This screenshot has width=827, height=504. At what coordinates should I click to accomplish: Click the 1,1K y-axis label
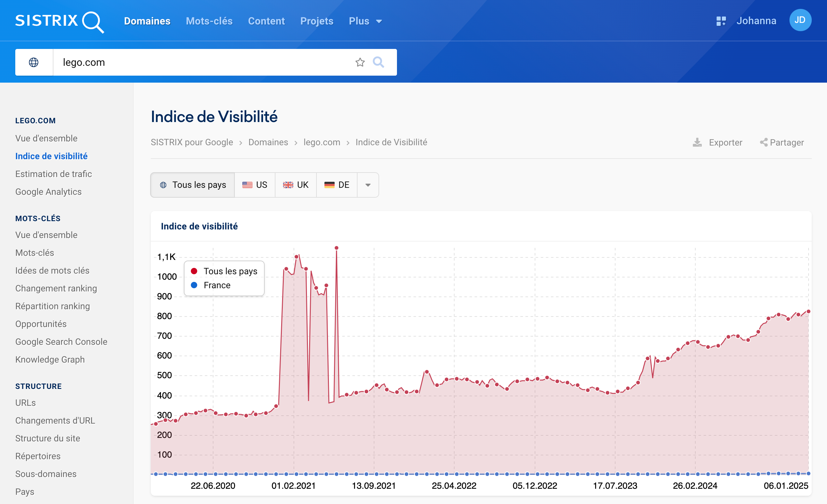tap(166, 257)
